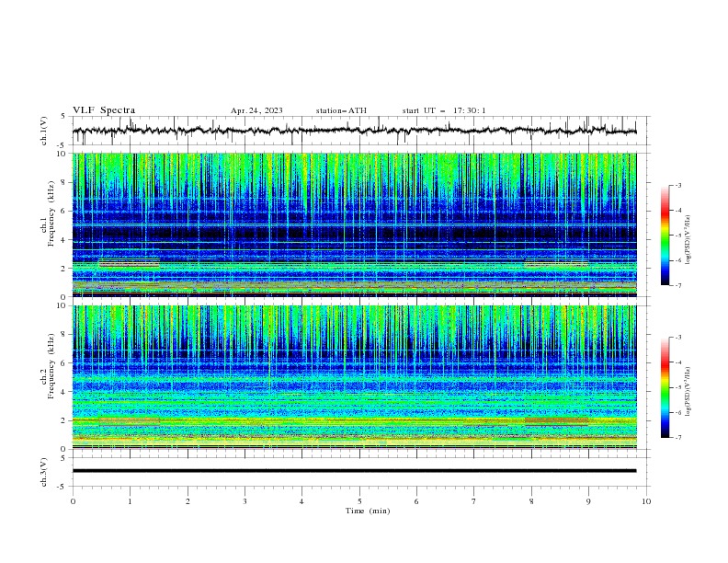
Task: Click the "-7" label on ch.2 colorbar
Action: tap(678, 438)
